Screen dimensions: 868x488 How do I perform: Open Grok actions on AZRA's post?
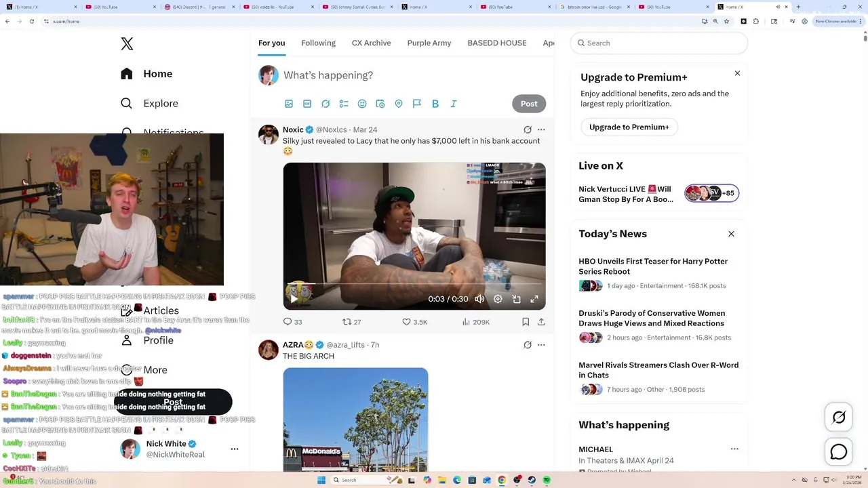[528, 344]
